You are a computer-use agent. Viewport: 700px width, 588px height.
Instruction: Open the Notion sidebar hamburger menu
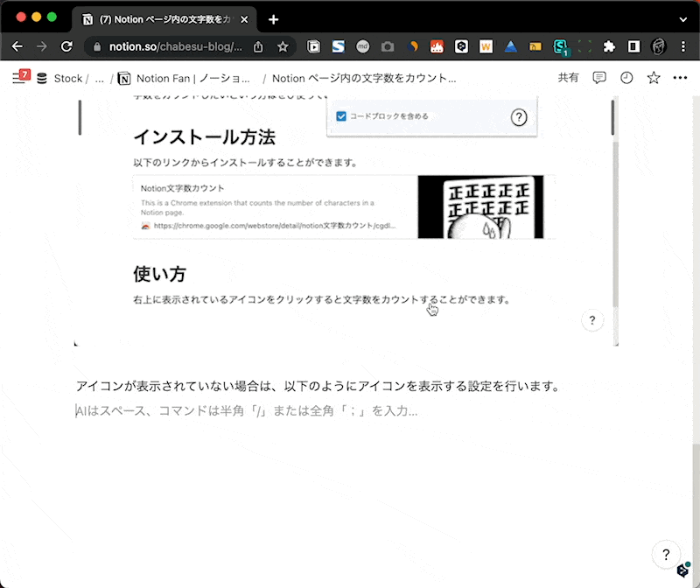[x=18, y=78]
